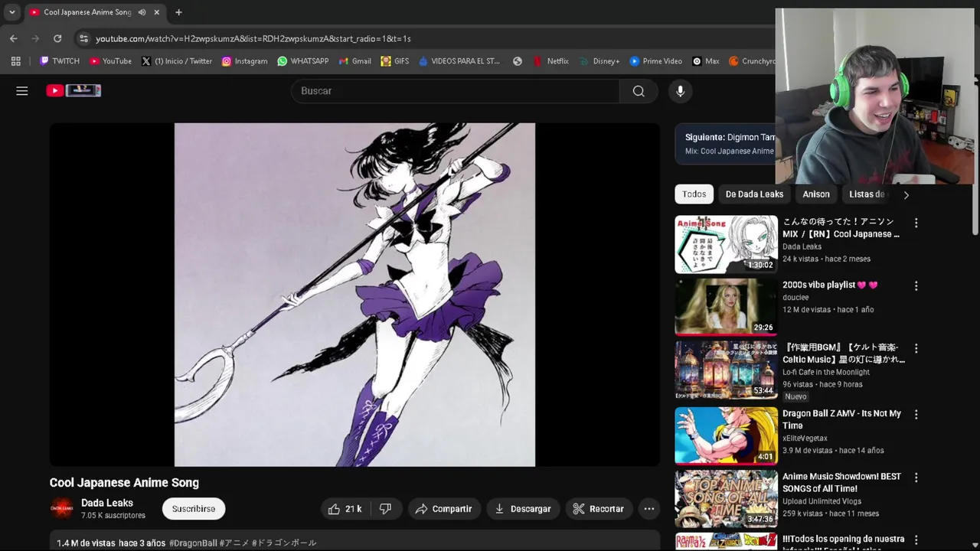The height and width of the screenshot is (551, 980).
Task: Show more filter chips with arrow
Action: click(x=906, y=194)
